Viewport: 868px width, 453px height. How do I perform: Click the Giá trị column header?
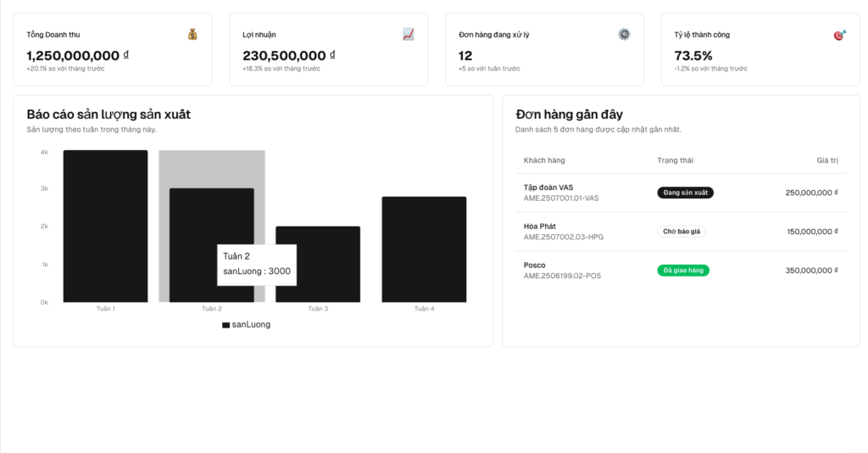pos(827,160)
